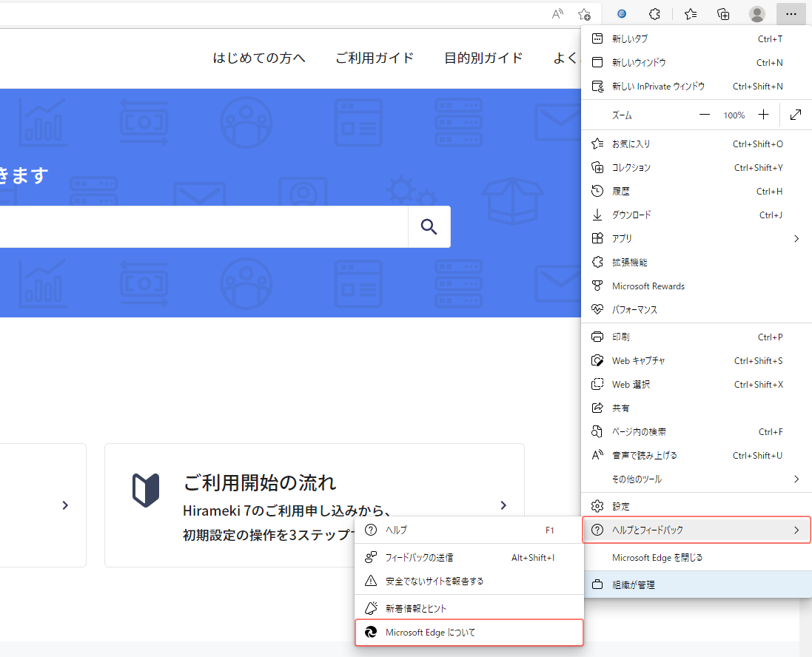
Task: Open the ご利用開始の流れ card
Action: pyautogui.click(x=315, y=505)
